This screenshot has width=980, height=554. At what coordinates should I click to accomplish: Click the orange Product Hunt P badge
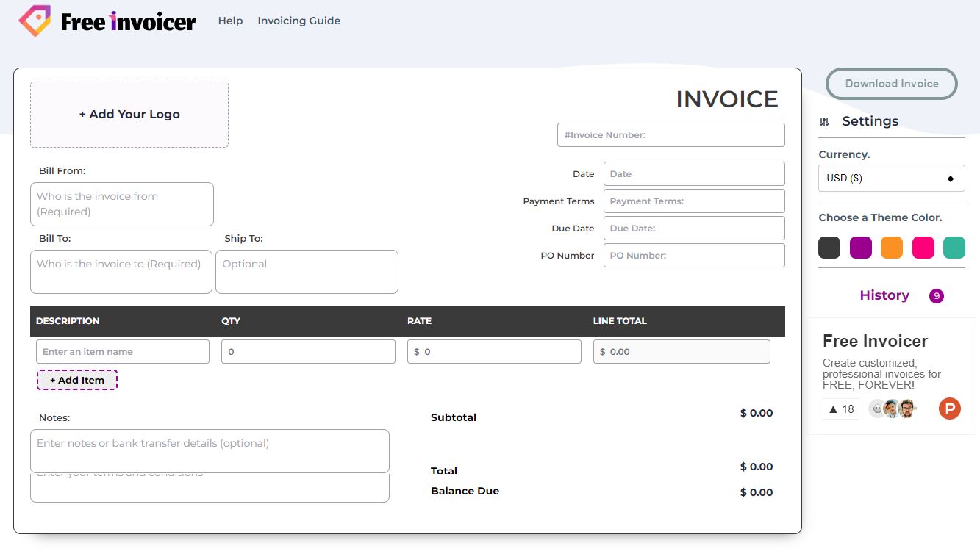[x=949, y=409]
